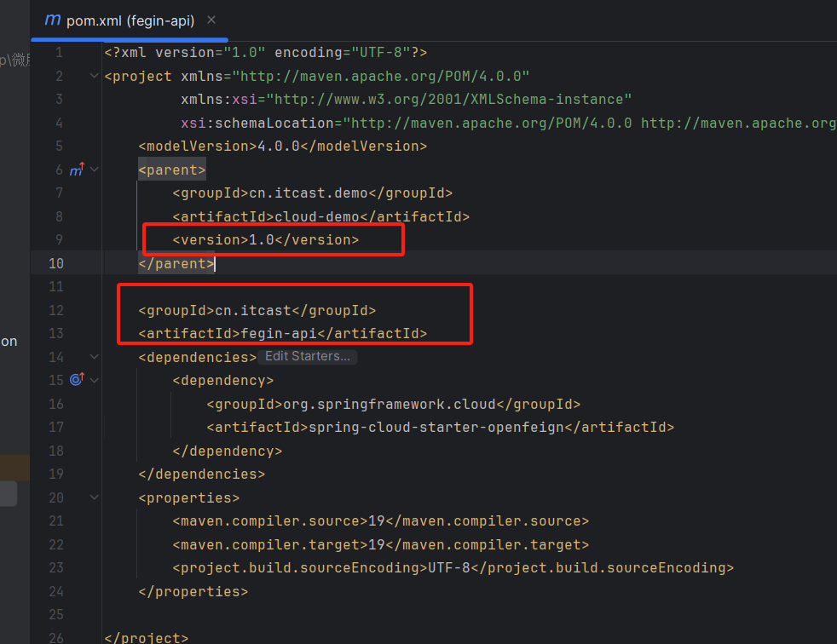Screen dimensions: 837x644
Task: Click the closing dependencies tag on line 19
Action: (202, 474)
